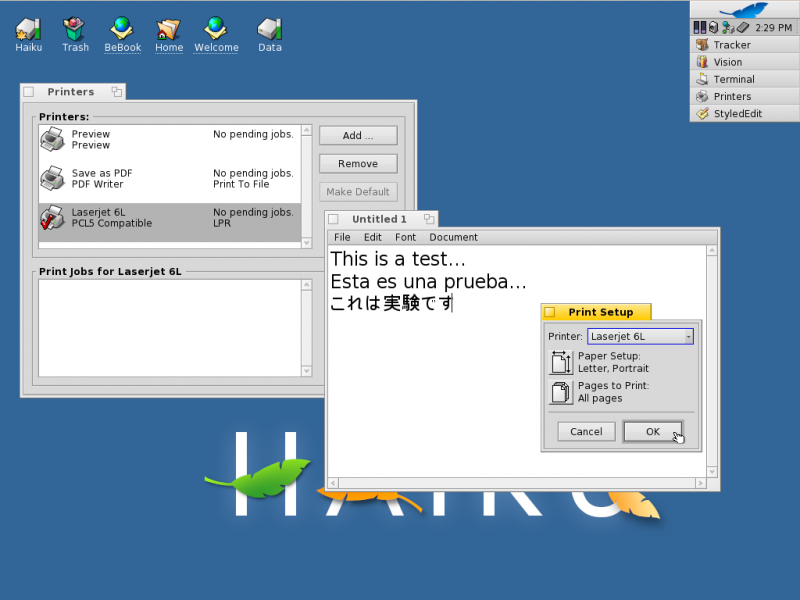Switch to StyledEdit in the Deskbar
Viewport: 800px width, 600px height.
pos(745,114)
